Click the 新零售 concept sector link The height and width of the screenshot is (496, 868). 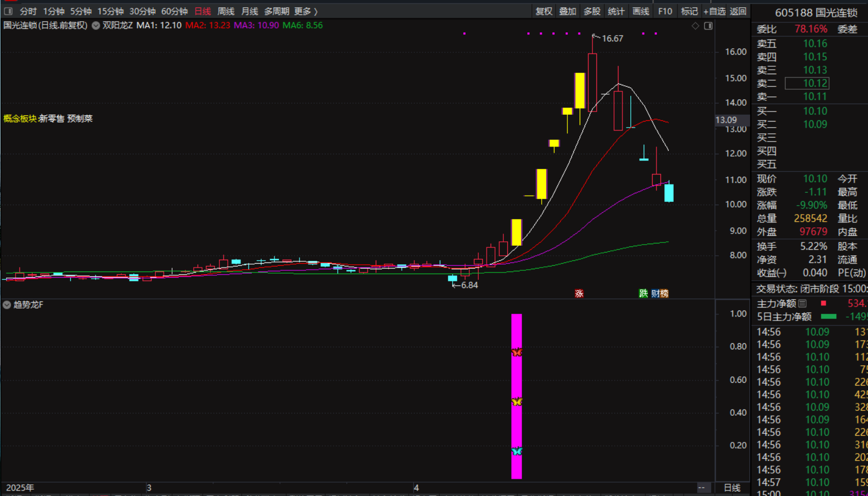coord(52,118)
